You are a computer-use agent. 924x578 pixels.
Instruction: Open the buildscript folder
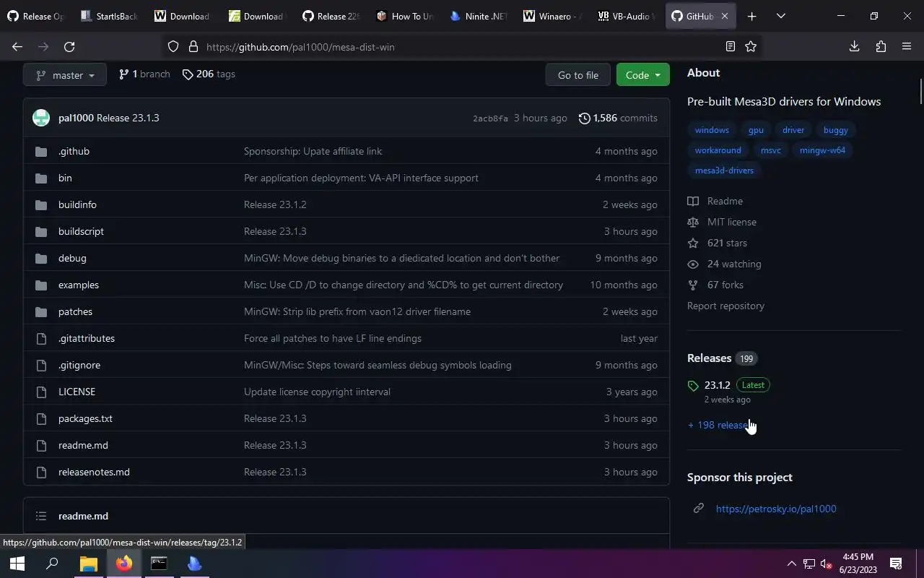(x=81, y=231)
